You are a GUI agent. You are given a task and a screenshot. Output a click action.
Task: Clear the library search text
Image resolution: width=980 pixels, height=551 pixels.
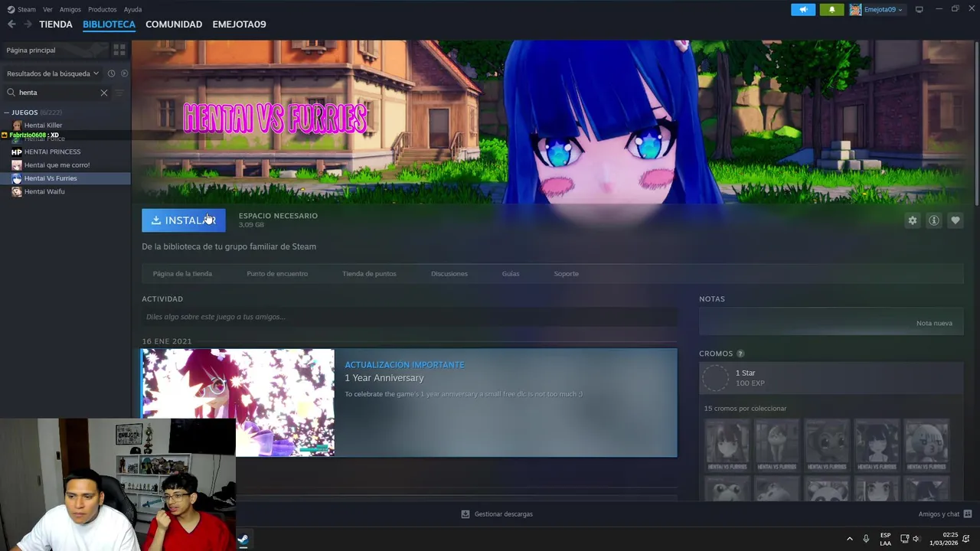point(104,93)
